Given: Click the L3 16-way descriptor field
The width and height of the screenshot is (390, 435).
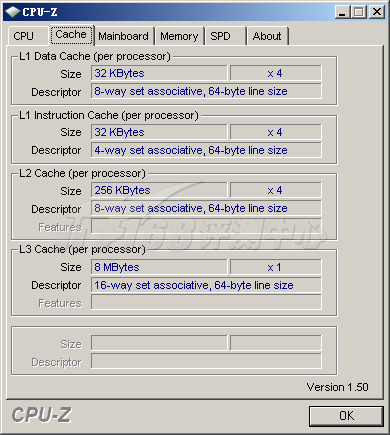Looking at the screenshot, I should pos(206,285).
